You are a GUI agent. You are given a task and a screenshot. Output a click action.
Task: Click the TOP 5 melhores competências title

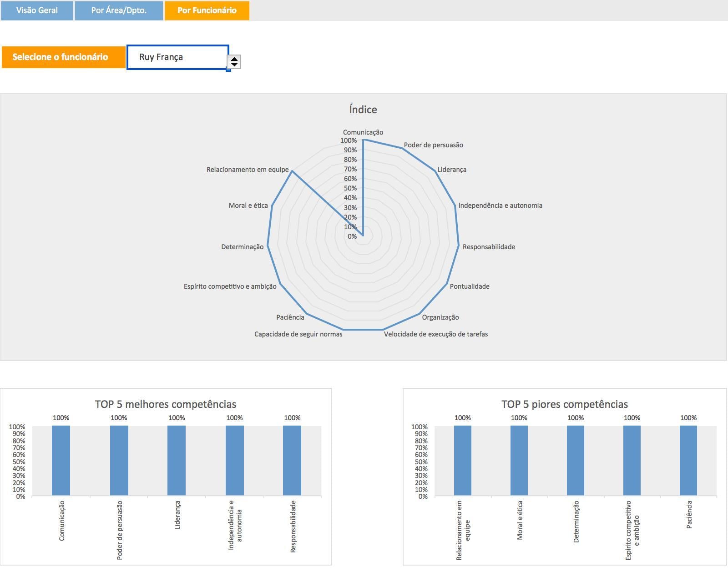pyautogui.click(x=166, y=404)
